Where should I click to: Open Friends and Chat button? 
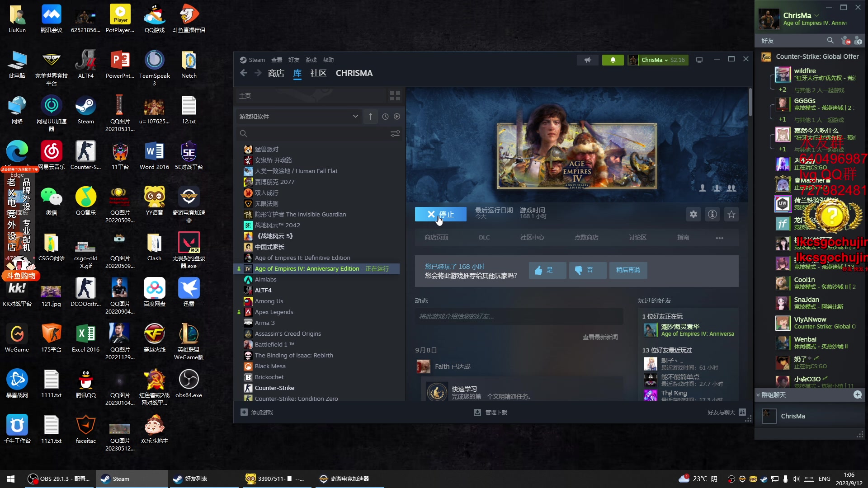click(726, 413)
